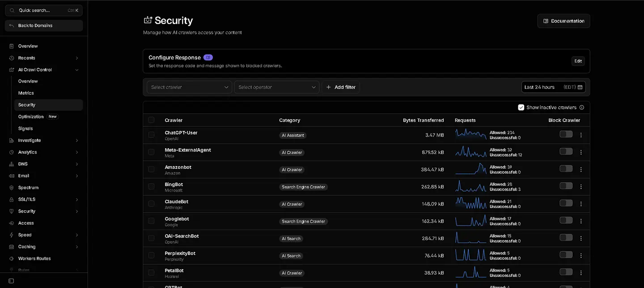Click the Investigate icon in sidebar

12,140
